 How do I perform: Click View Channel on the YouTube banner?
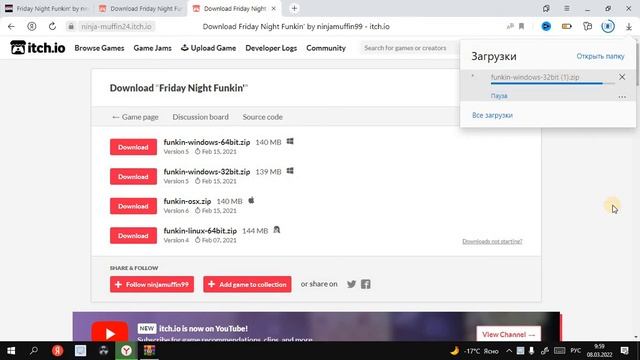tap(509, 334)
